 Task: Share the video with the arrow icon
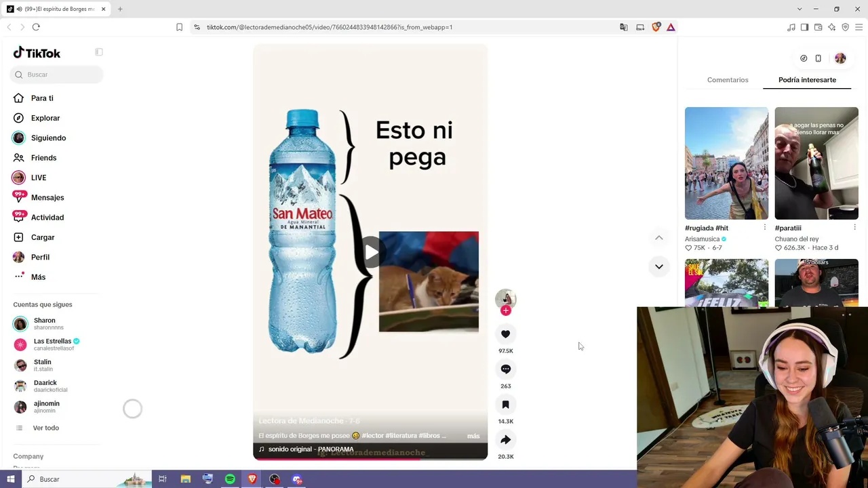(505, 440)
